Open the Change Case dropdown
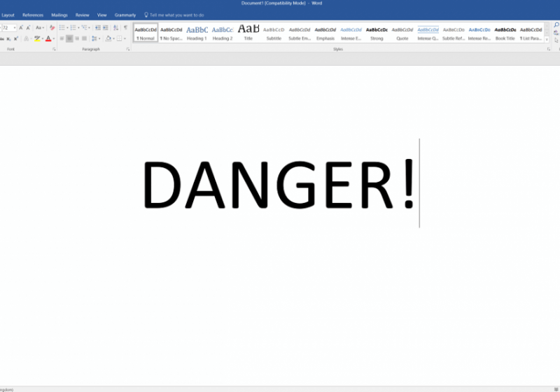 click(x=40, y=27)
